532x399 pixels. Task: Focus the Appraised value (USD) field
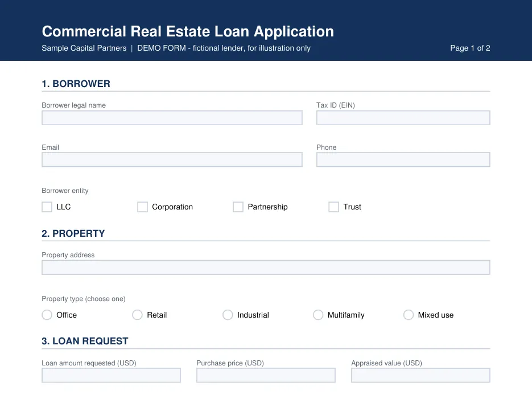420,375
